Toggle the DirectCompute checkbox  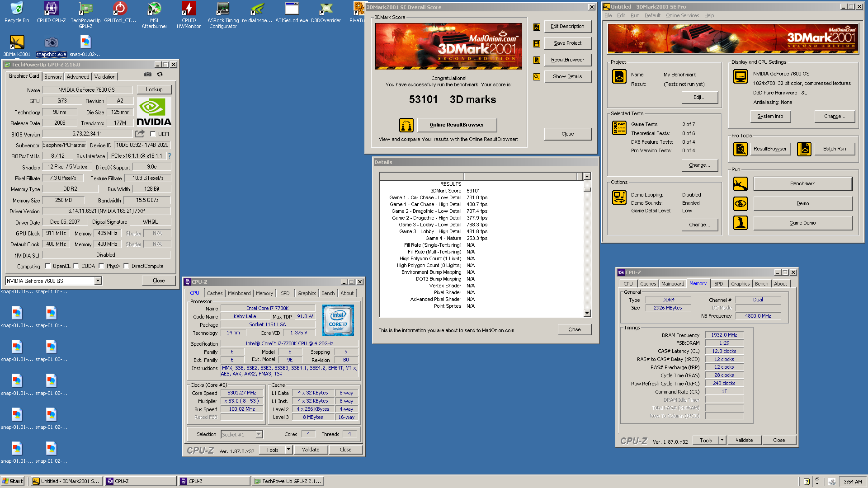click(126, 266)
